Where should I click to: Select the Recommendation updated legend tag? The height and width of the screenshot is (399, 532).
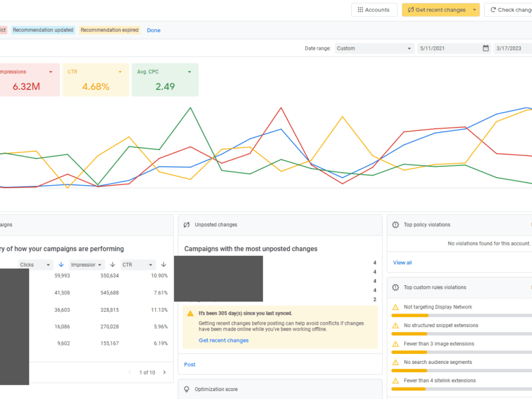pos(43,30)
